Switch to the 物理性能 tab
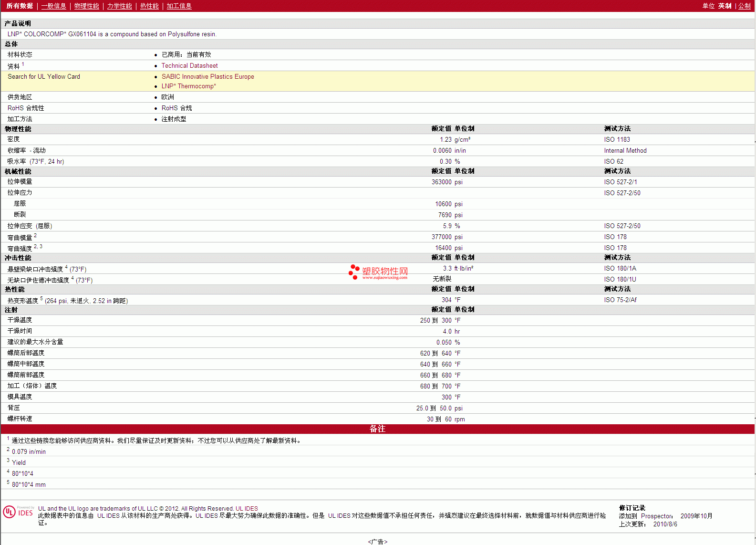The height and width of the screenshot is (545, 756). tap(86, 6)
